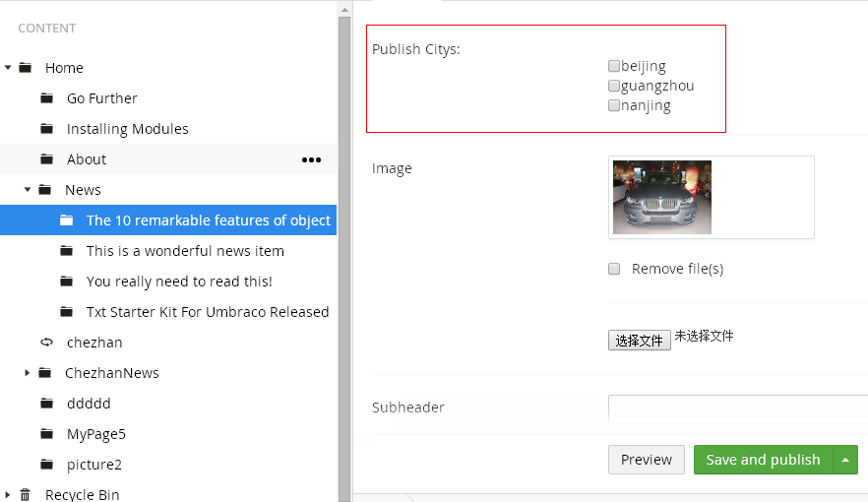Click the scrollbar up arrow
This screenshot has height=502, width=868.
(344, 10)
